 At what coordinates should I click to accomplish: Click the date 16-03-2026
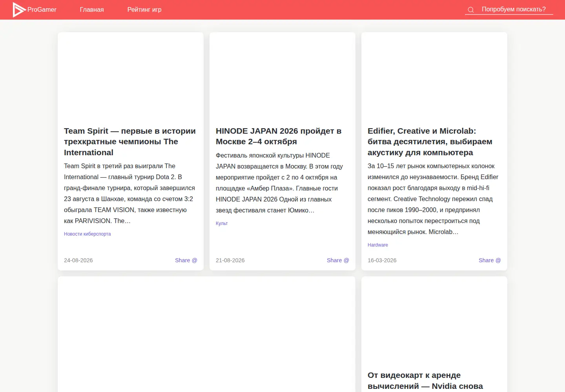tap(382, 260)
